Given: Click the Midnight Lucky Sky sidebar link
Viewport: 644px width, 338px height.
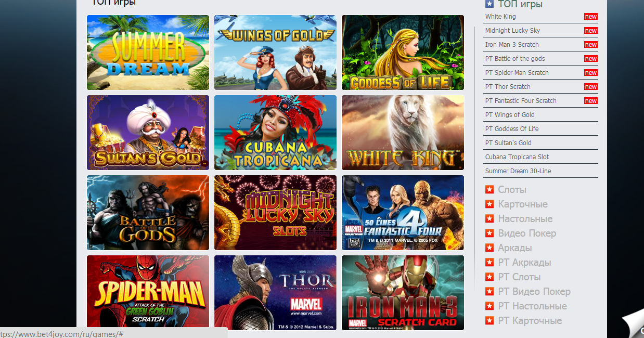Looking at the screenshot, I should pos(512,31).
